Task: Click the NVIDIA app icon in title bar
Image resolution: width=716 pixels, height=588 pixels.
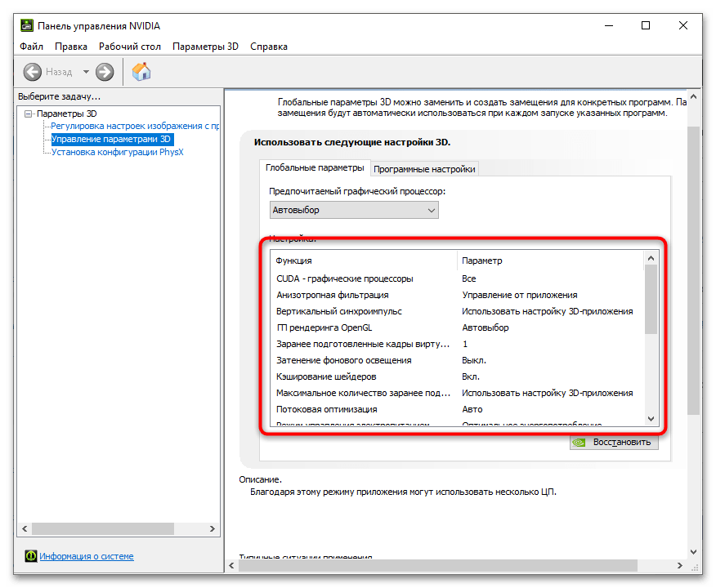Action: coord(27,25)
